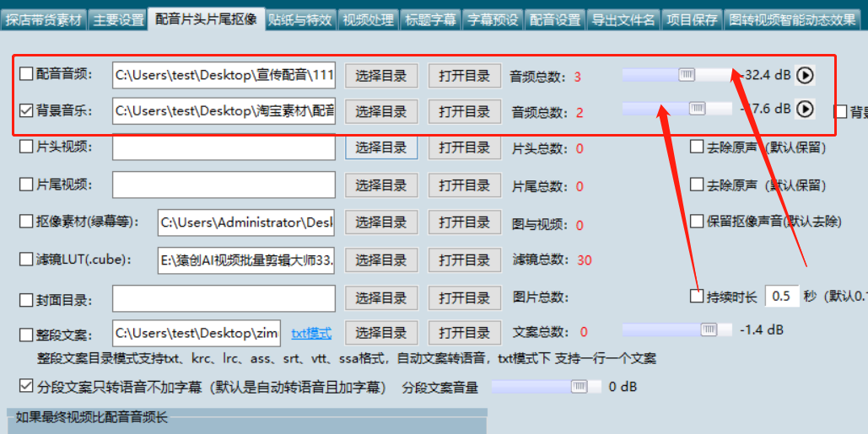The height and width of the screenshot is (434, 868).
Task: Go to the 视频处理 tab
Action: pos(368,20)
